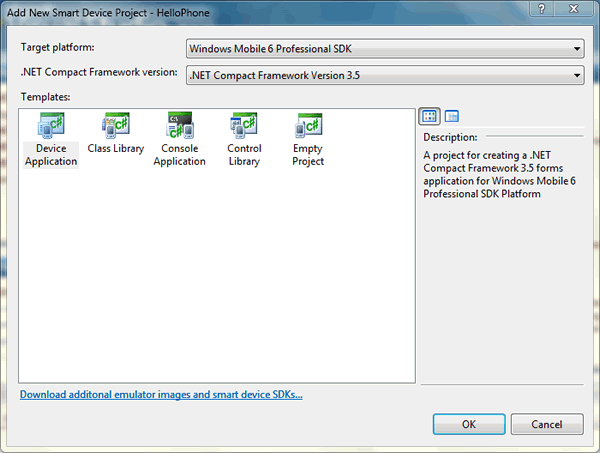The height and width of the screenshot is (453, 600).
Task: Select the Class Library template icon
Action: tap(116, 125)
